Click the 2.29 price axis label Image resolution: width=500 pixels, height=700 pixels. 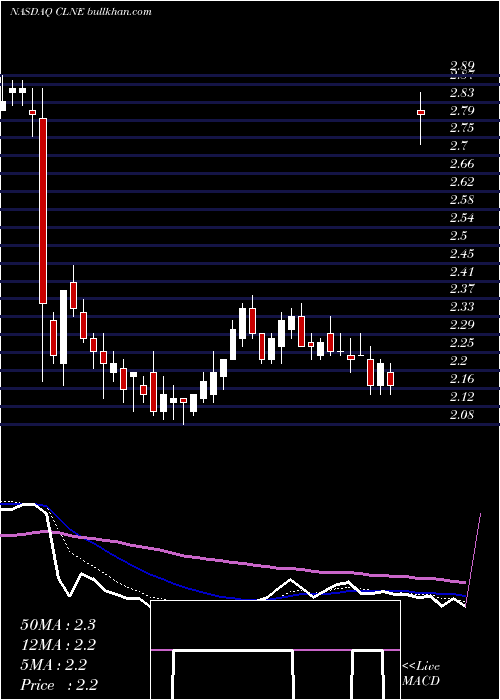coord(462,325)
